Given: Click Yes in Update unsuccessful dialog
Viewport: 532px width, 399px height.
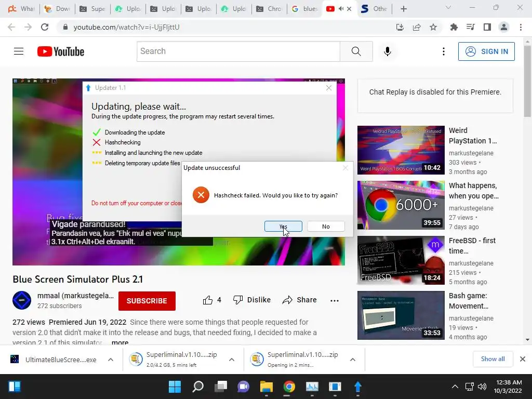Looking at the screenshot, I should [x=283, y=227].
